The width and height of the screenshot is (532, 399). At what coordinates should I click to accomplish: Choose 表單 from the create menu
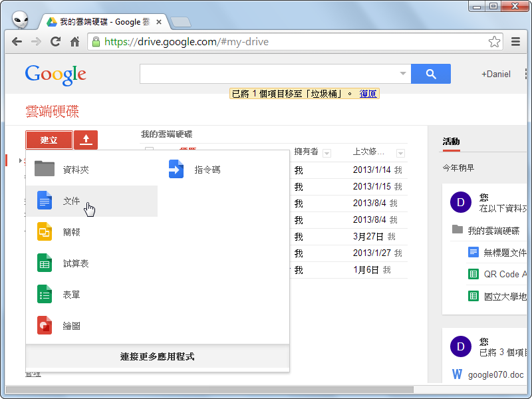click(x=92, y=295)
